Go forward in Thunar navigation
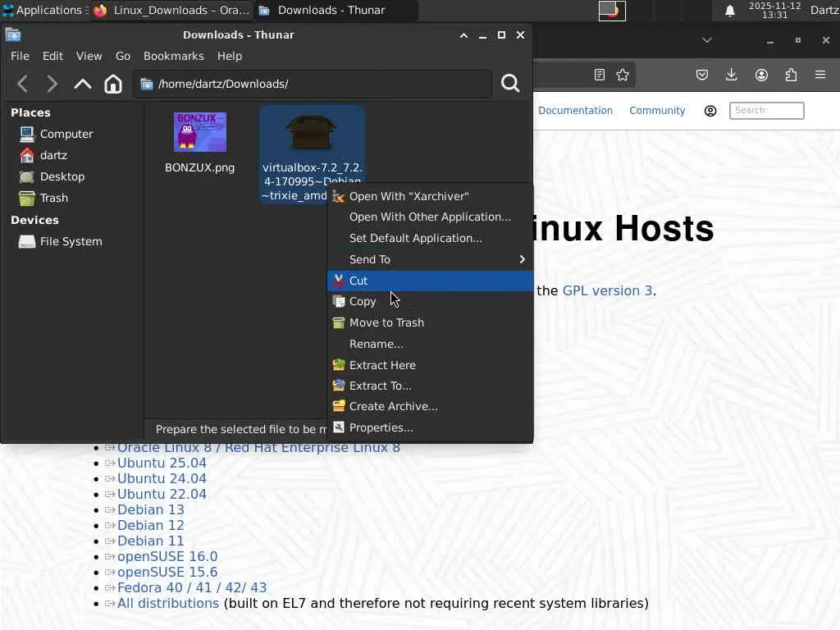 (x=52, y=84)
